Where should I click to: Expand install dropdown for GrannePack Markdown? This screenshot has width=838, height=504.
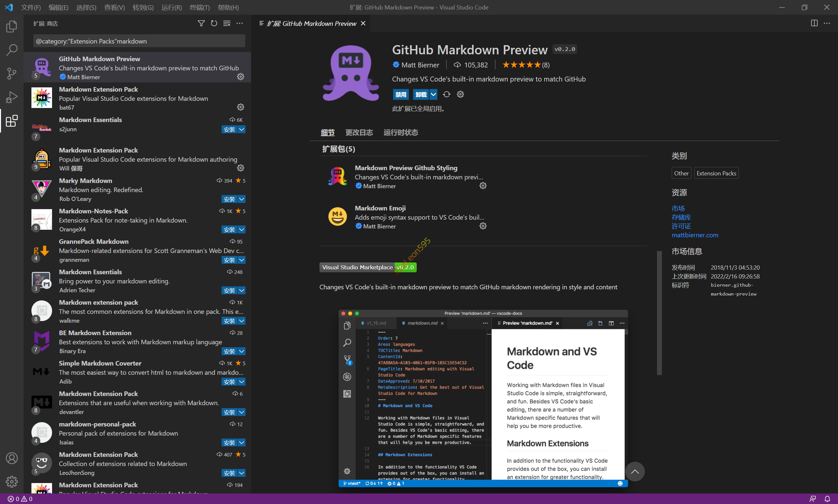tap(242, 260)
